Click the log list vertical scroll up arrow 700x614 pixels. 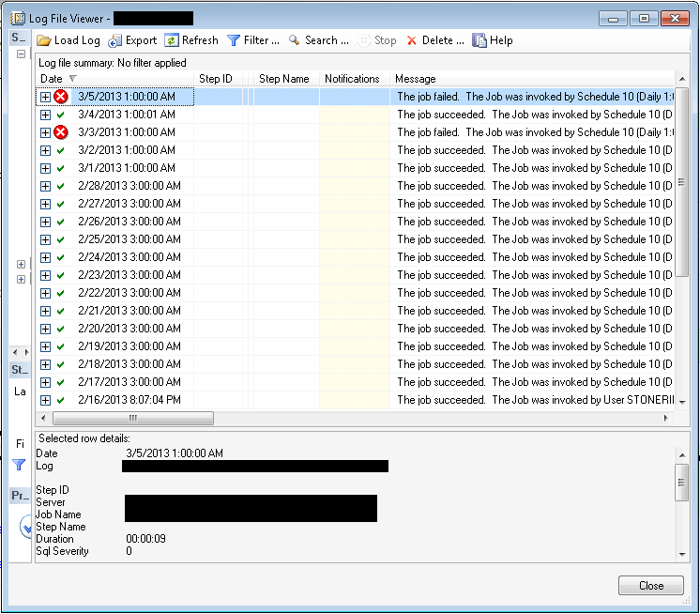[x=681, y=79]
